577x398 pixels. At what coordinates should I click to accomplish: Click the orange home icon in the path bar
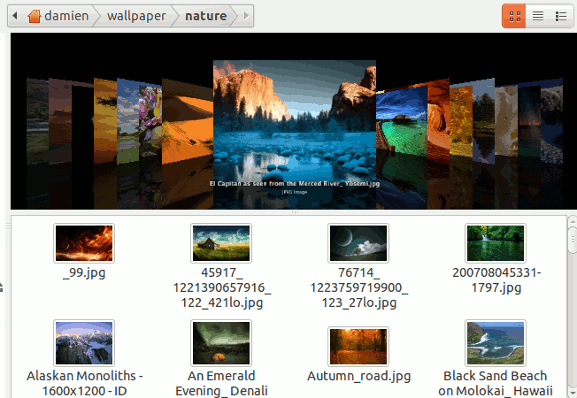[x=34, y=16]
